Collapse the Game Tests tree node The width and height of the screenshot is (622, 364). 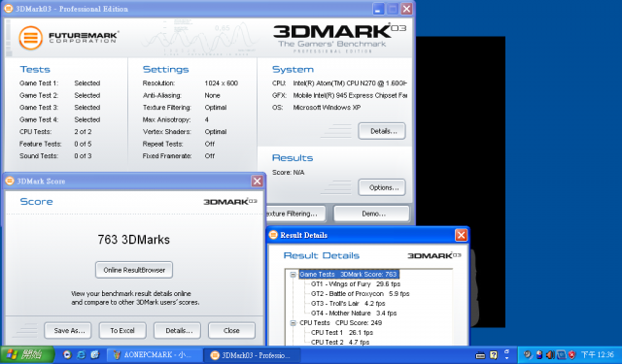[x=293, y=274]
